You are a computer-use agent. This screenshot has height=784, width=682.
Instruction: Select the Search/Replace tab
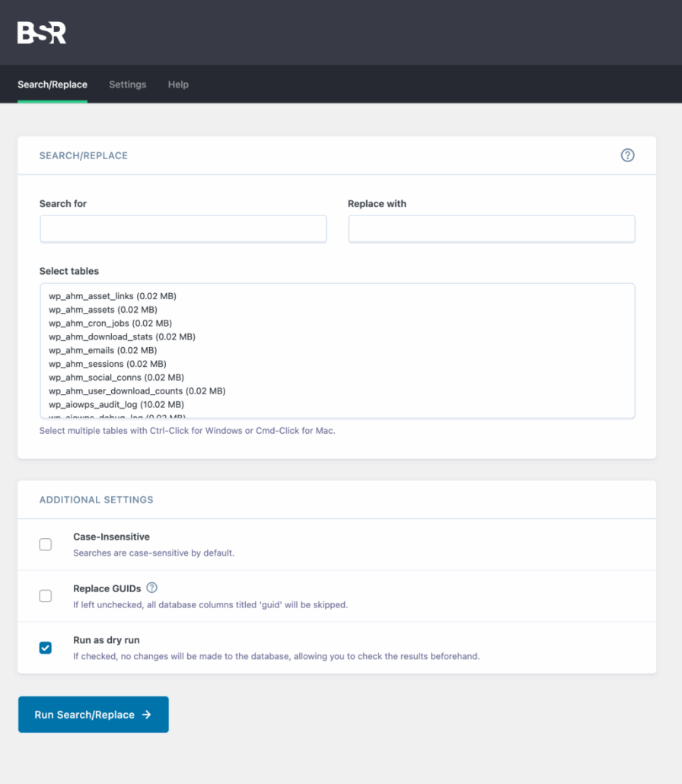[x=53, y=84]
